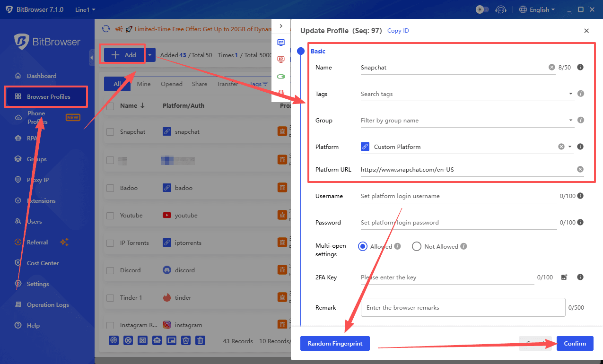The image size is (603, 364).
Task: Switch to the Opened profiles tab
Action: (171, 84)
